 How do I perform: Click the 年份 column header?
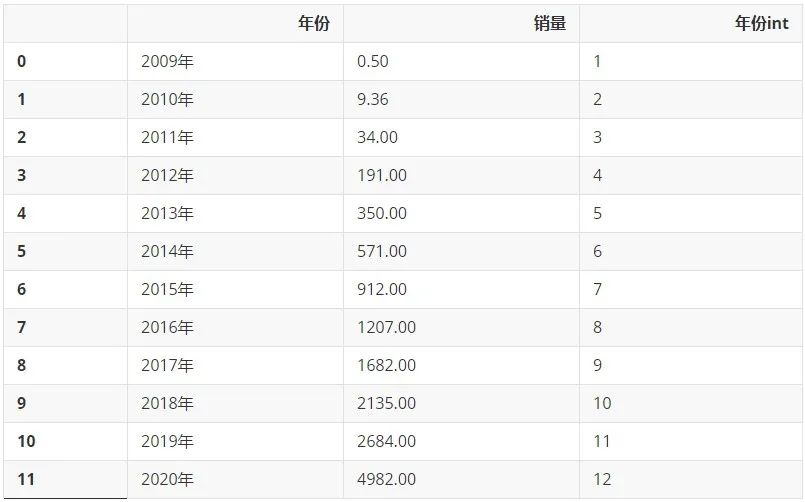[313, 24]
